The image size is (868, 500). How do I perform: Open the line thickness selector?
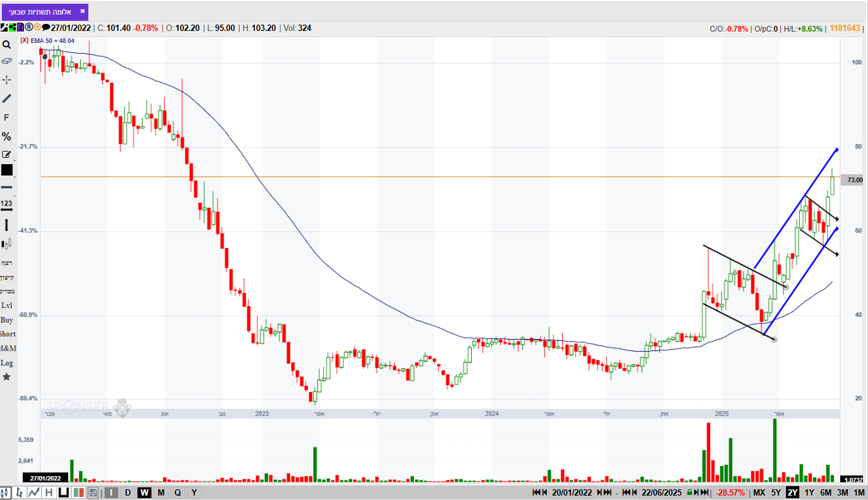6,187
